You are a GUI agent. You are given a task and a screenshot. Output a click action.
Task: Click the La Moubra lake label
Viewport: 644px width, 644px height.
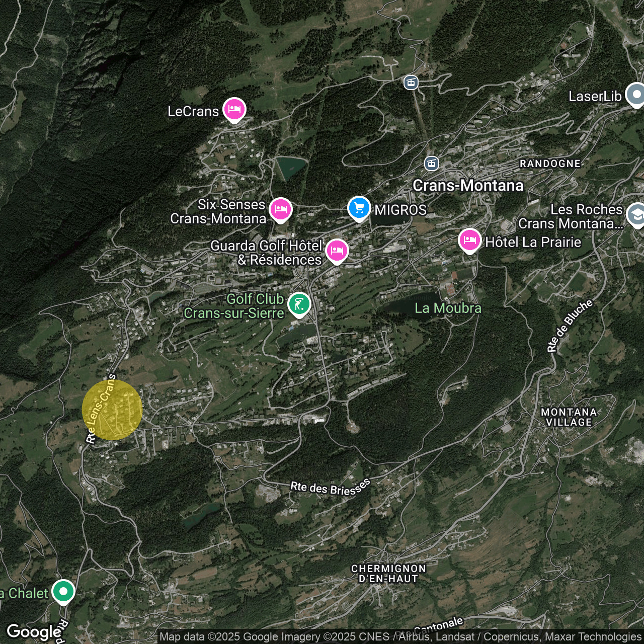tap(448, 308)
